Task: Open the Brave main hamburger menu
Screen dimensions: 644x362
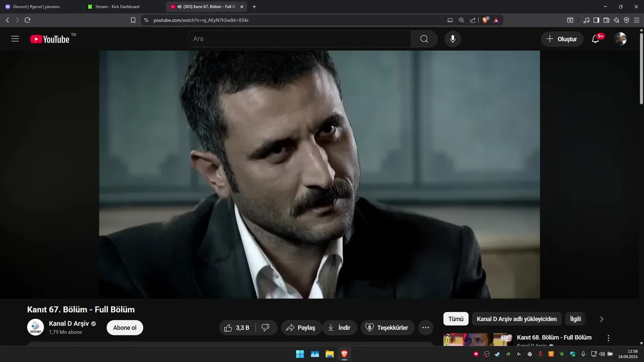Action: pyautogui.click(x=637, y=20)
